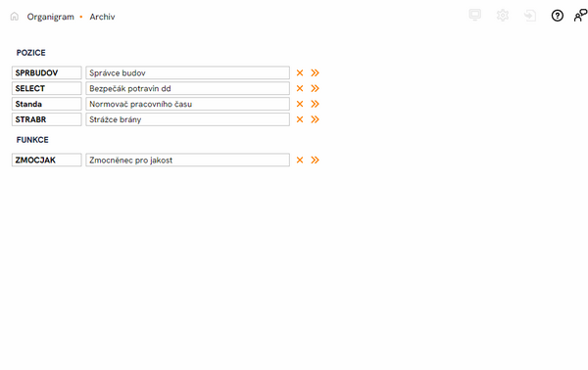Restore STRABR using double arrow icon

[315, 119]
